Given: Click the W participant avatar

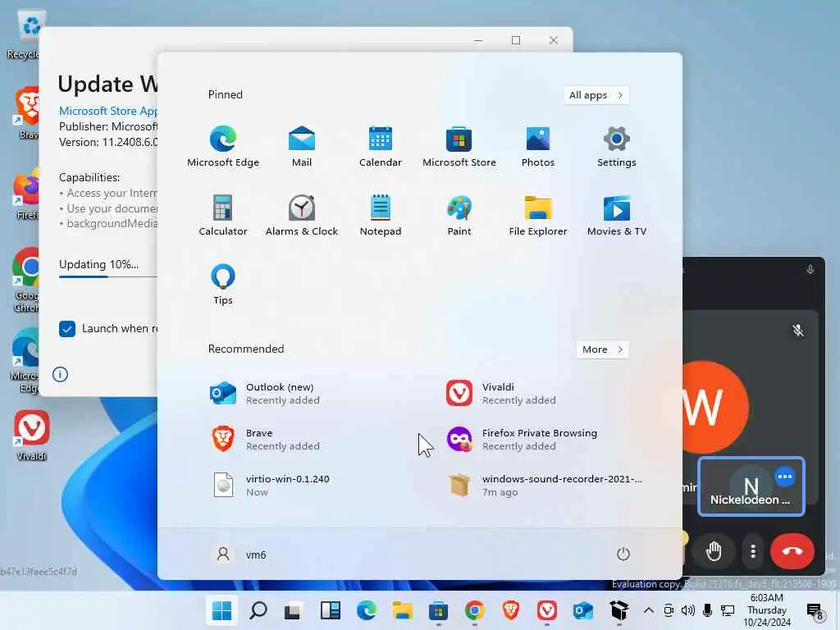Looking at the screenshot, I should tap(714, 407).
